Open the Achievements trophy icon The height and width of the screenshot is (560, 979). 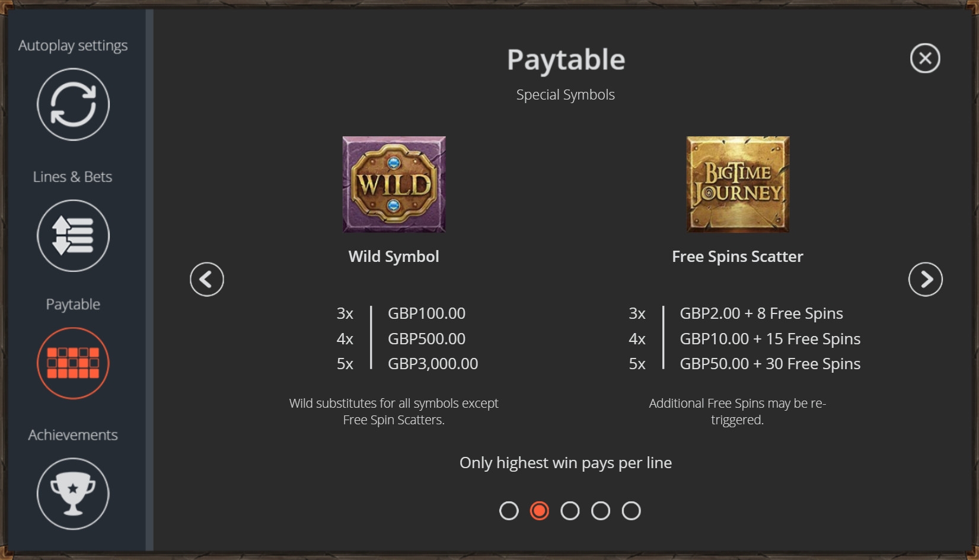point(73,494)
